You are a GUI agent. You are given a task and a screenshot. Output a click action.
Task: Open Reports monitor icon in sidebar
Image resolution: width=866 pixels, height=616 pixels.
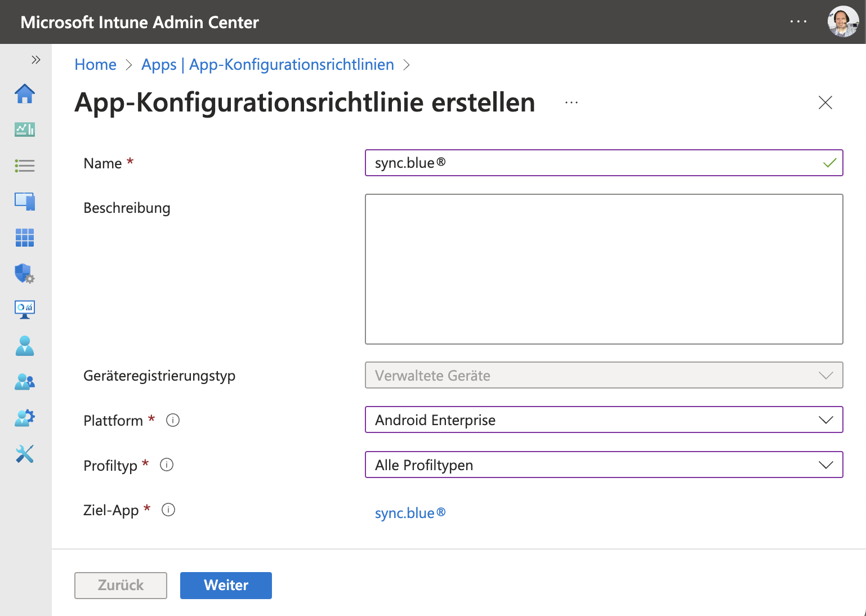(25, 310)
